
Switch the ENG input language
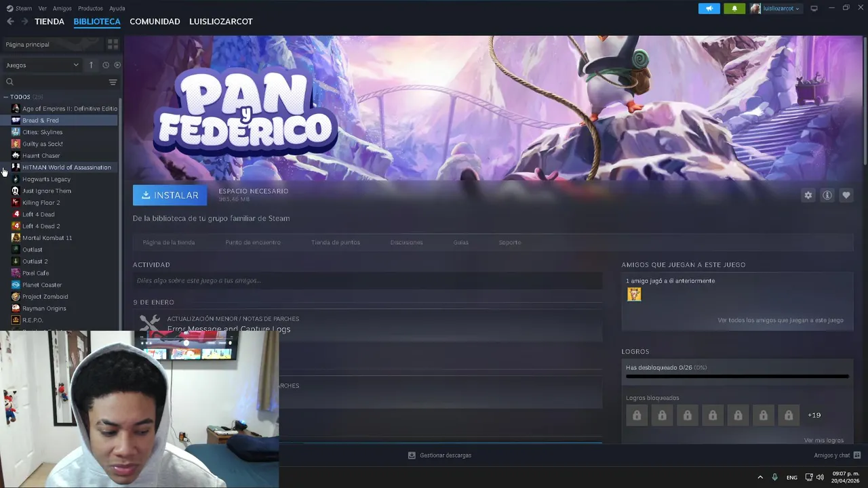tap(791, 477)
